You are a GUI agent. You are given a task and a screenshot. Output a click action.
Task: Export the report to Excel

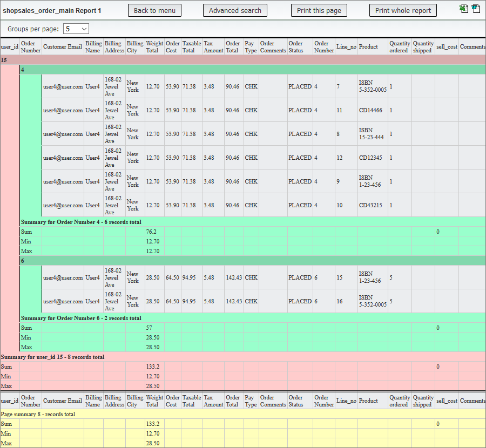(463, 8)
